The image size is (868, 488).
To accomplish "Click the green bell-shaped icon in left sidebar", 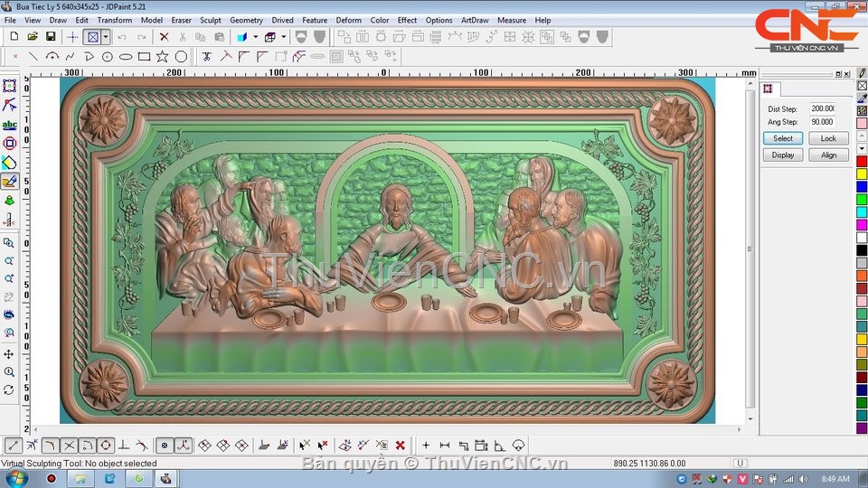I will click(9, 201).
